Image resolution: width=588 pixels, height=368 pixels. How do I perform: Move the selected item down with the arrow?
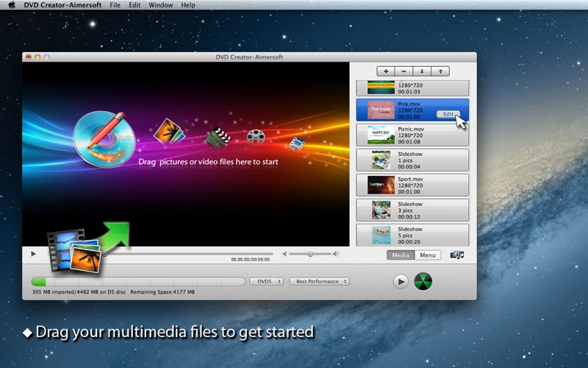point(422,71)
